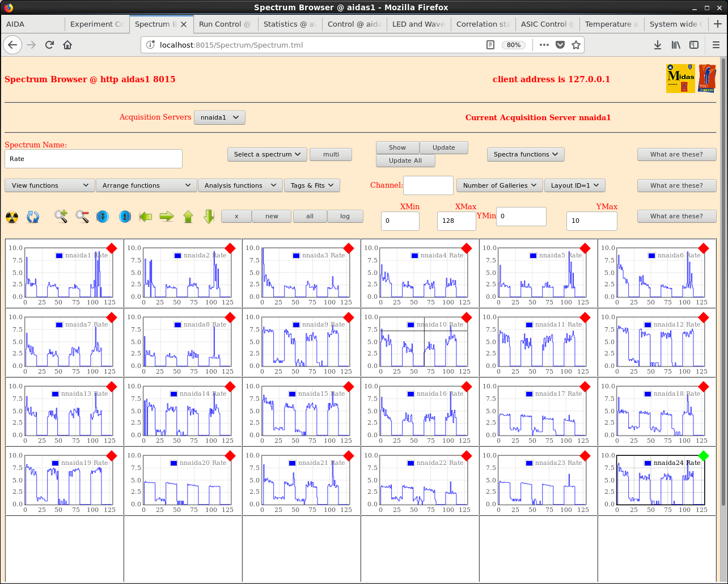
Task: Click the green left arrow icon
Action: pyautogui.click(x=146, y=216)
